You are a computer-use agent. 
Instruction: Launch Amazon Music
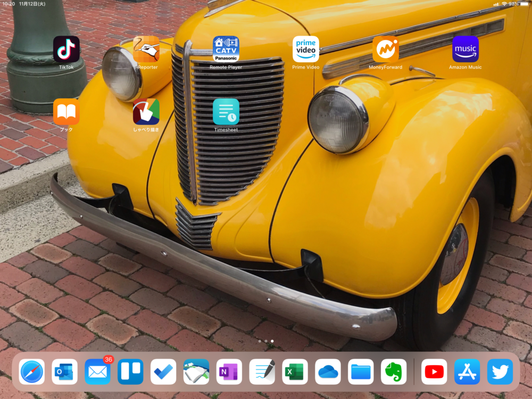click(x=465, y=49)
